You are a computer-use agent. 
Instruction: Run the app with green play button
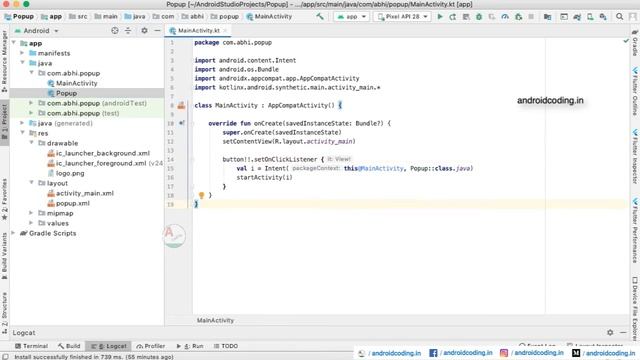point(440,17)
